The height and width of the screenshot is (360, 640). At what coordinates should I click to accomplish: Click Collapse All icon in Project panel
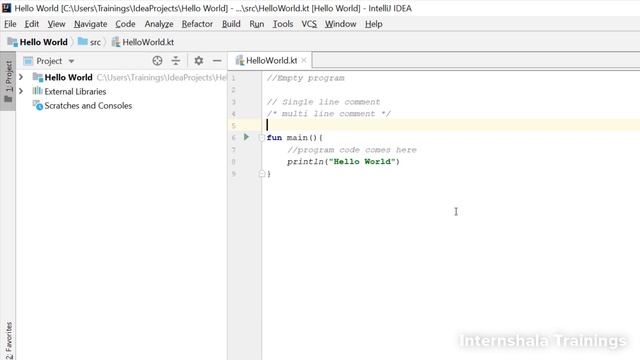coord(176,61)
